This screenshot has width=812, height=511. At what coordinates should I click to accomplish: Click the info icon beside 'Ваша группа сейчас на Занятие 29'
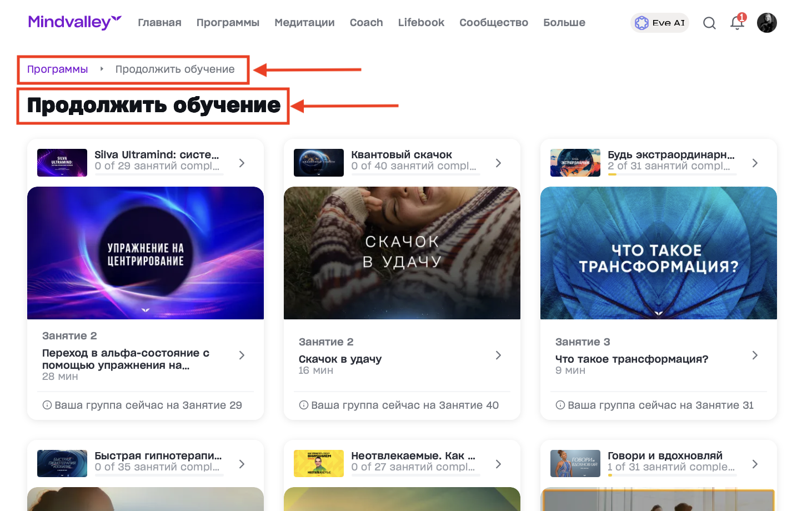coord(47,405)
